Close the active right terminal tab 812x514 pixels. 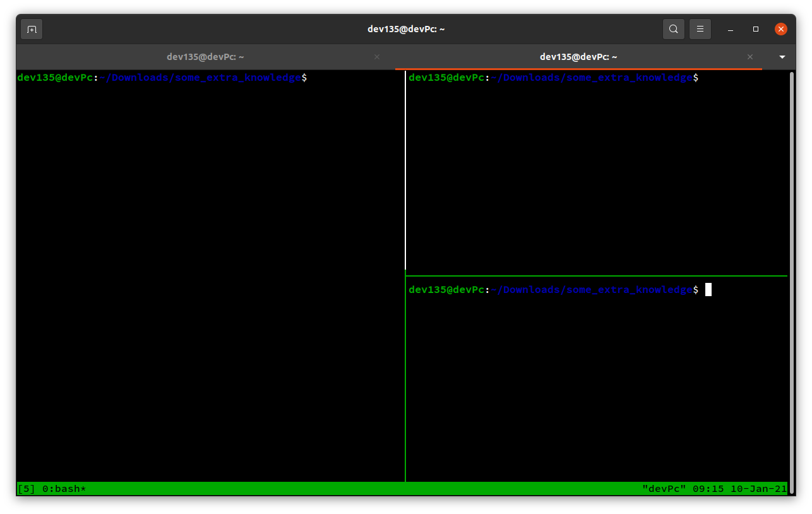[750, 56]
